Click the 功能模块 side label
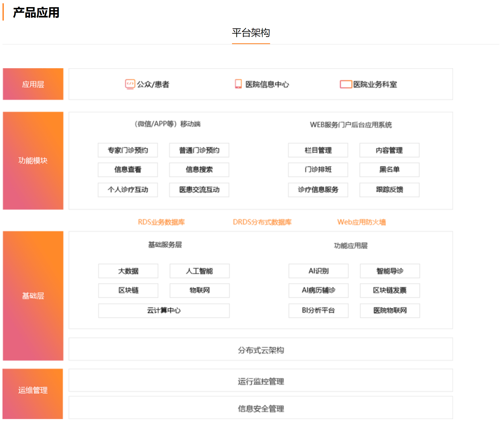504x427 pixels. 33,161
